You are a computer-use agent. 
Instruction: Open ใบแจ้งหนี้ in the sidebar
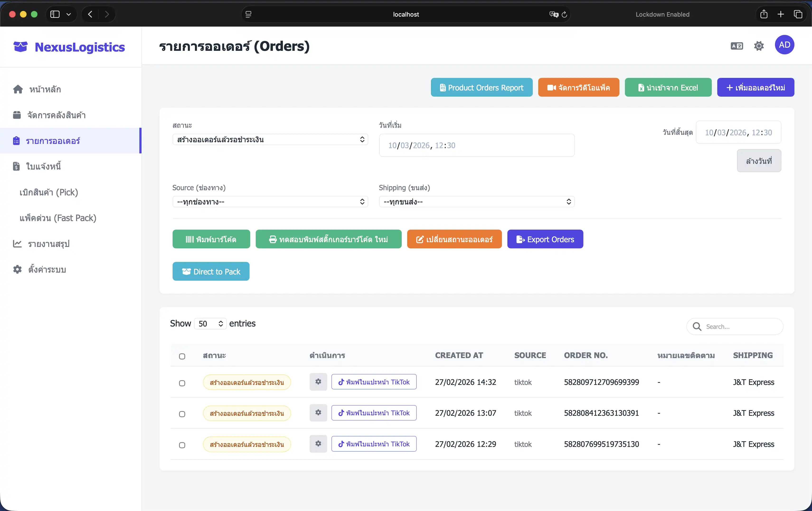click(43, 166)
